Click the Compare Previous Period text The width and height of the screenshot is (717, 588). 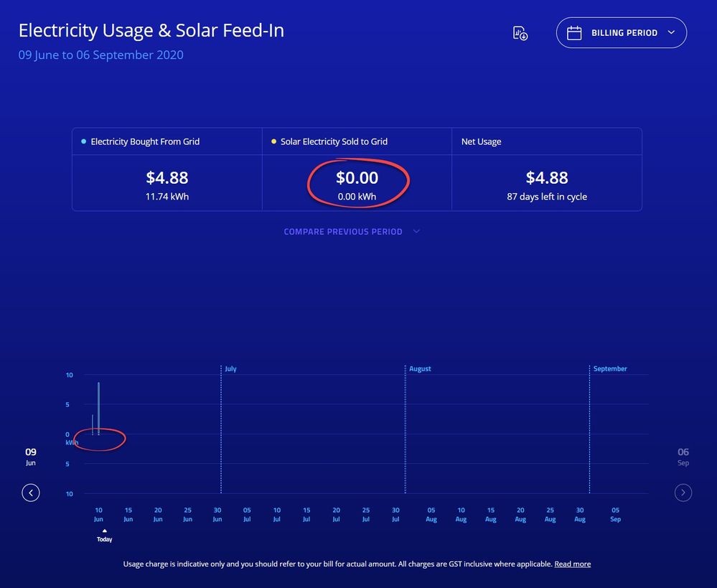(343, 231)
